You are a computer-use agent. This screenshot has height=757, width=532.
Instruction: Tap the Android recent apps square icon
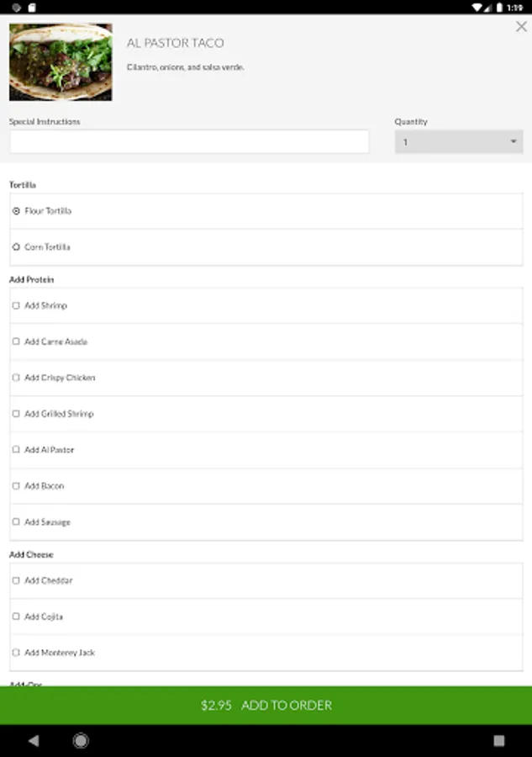[x=499, y=741]
